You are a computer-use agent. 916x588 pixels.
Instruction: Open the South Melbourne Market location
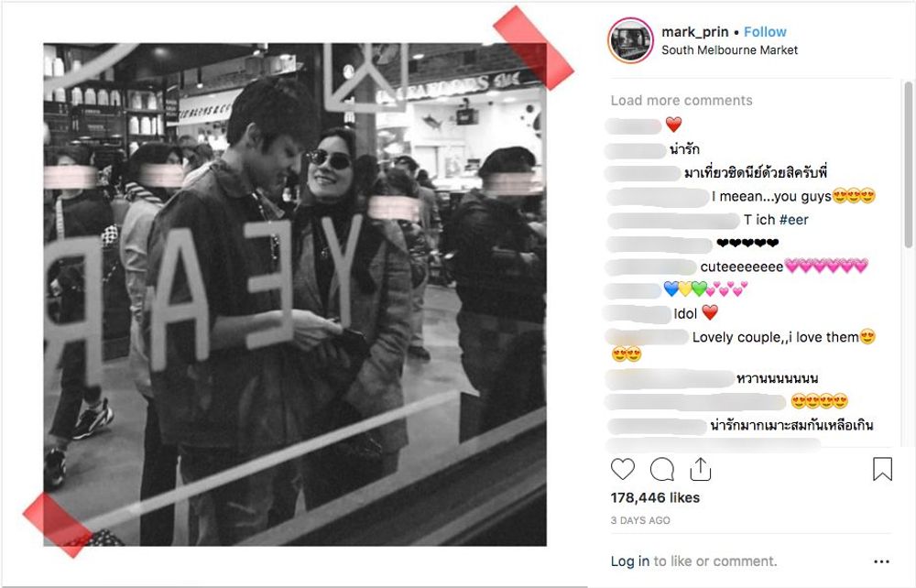(x=729, y=50)
